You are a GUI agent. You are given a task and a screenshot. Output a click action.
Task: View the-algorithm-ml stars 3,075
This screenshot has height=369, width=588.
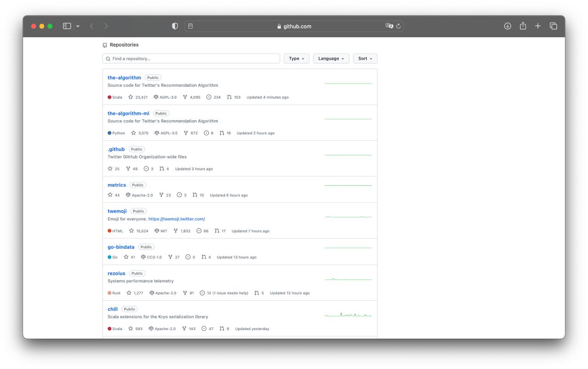click(140, 133)
